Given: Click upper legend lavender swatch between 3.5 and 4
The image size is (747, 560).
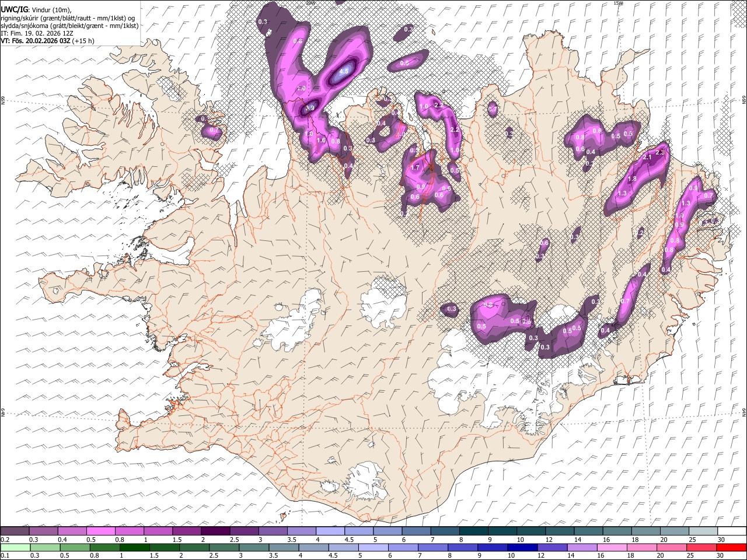Looking at the screenshot, I should 301,531.
